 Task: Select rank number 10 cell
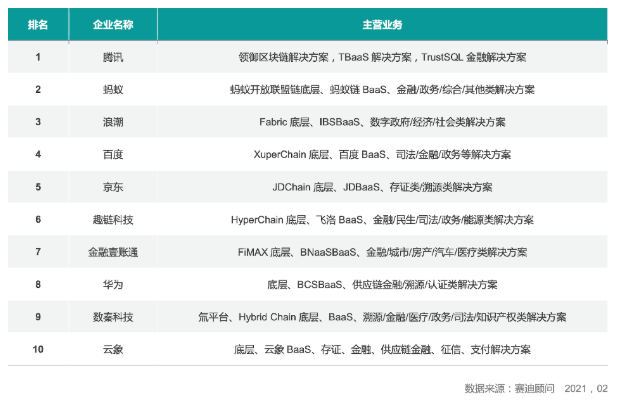[x=38, y=349]
